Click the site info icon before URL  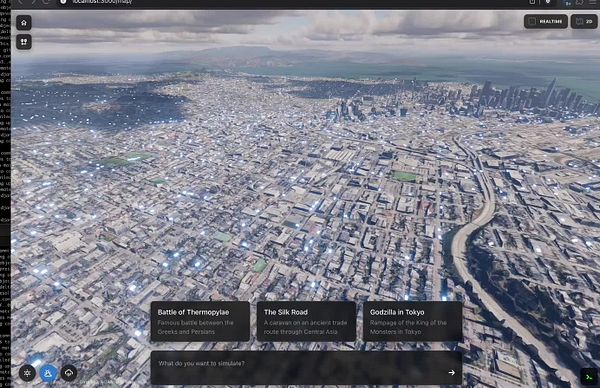point(64,2)
